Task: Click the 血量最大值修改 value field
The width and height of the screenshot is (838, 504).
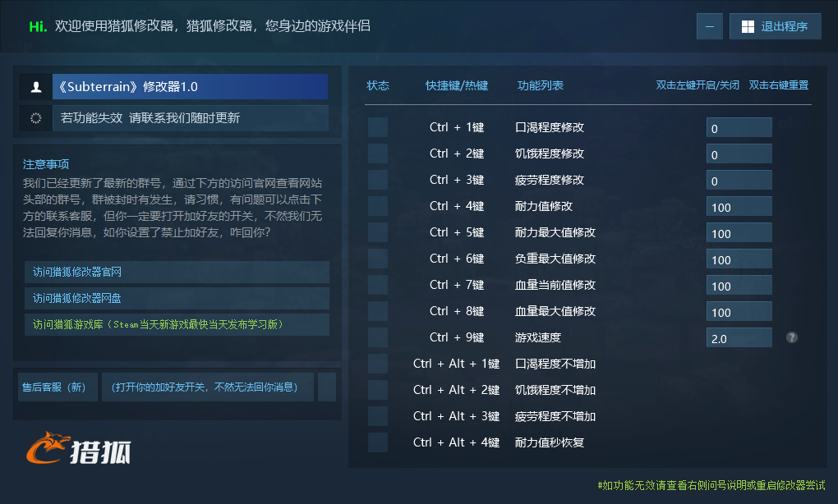Action: click(739, 311)
